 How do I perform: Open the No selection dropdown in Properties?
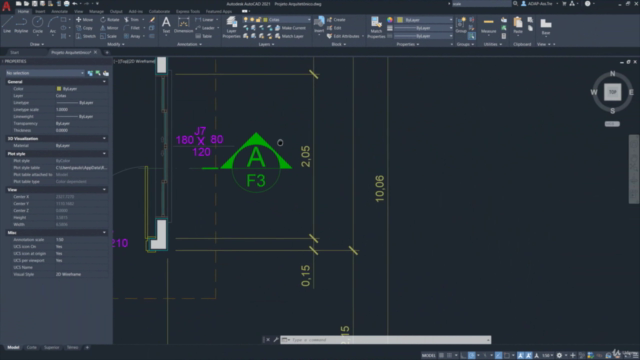click(x=45, y=73)
